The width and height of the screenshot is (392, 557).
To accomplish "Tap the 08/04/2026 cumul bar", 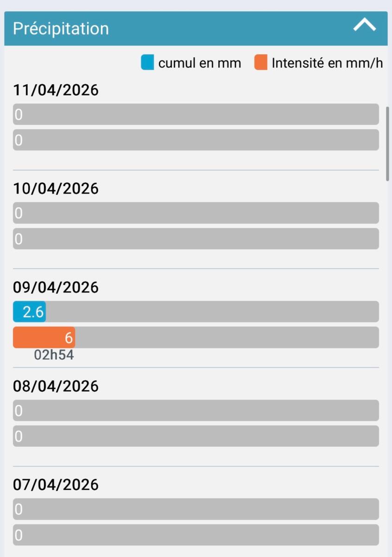I will point(196,410).
